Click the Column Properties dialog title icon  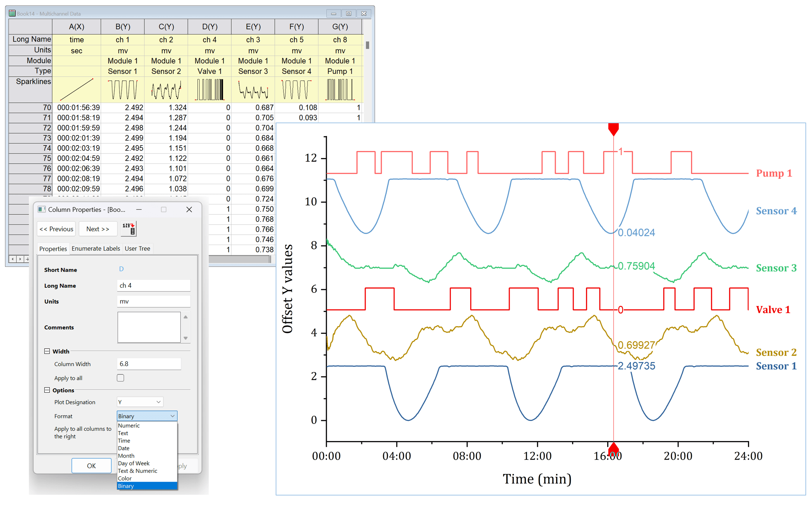point(42,210)
